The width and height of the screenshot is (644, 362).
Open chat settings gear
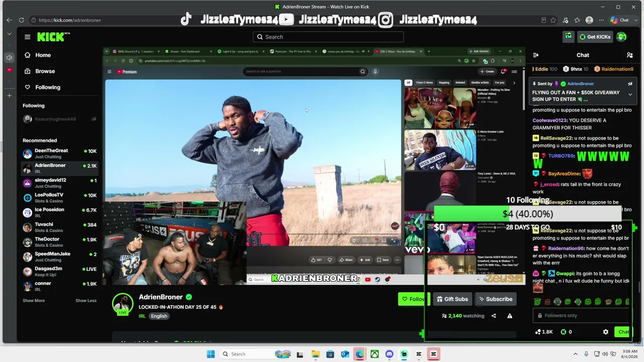point(606,332)
